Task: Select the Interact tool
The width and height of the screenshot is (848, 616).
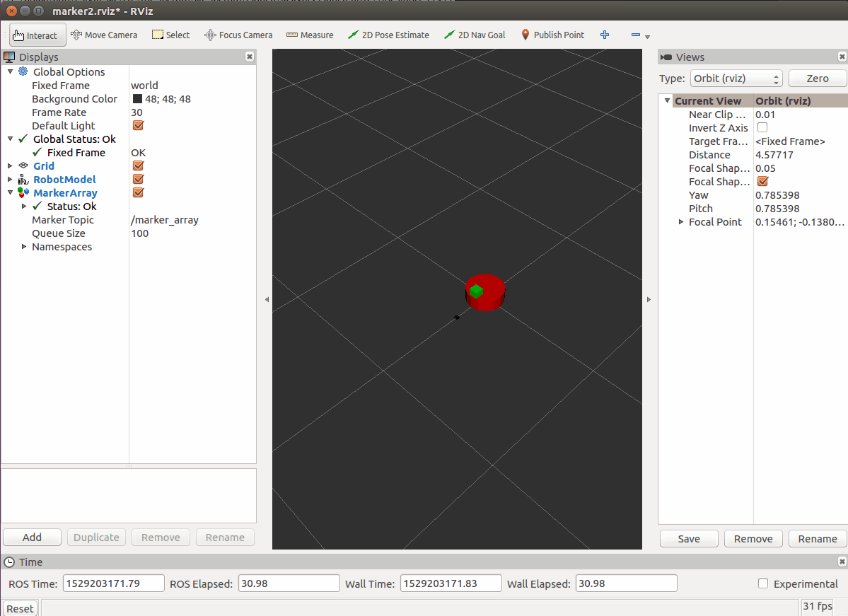Action: tap(37, 35)
